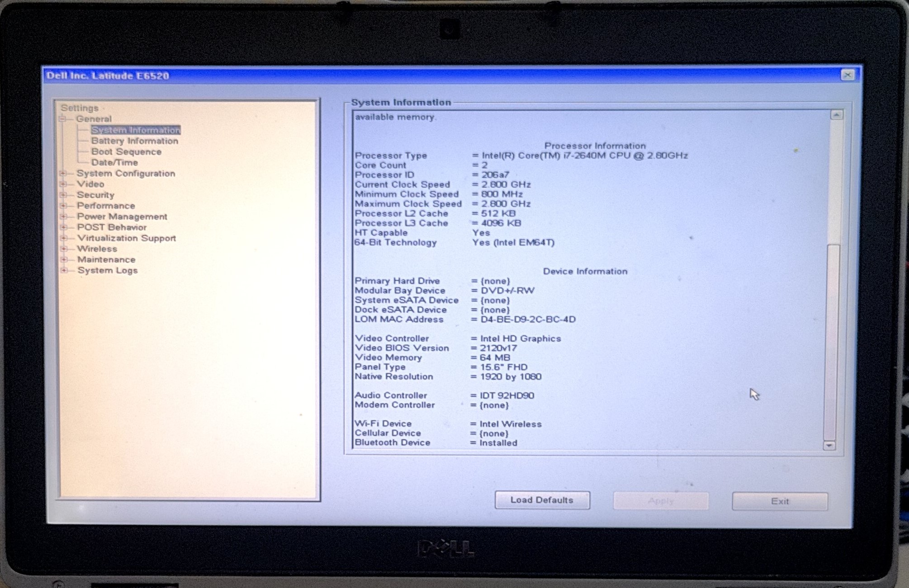Click the Minimum Clock Speed value 800 MHz
909x588 pixels.
[502, 194]
